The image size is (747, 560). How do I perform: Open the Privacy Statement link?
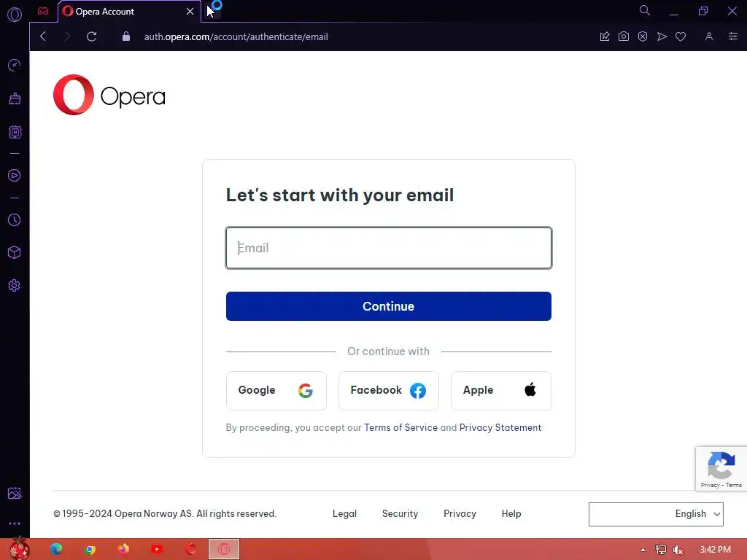[500, 427]
